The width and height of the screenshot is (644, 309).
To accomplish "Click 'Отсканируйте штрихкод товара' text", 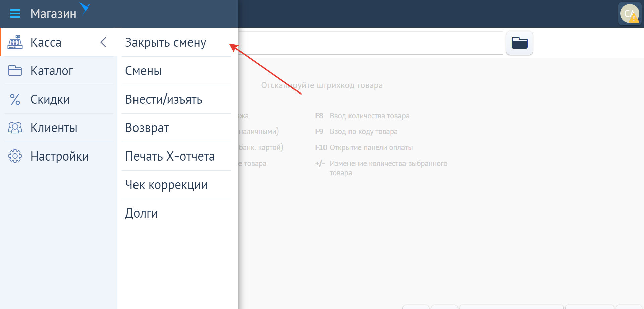I will (322, 85).
